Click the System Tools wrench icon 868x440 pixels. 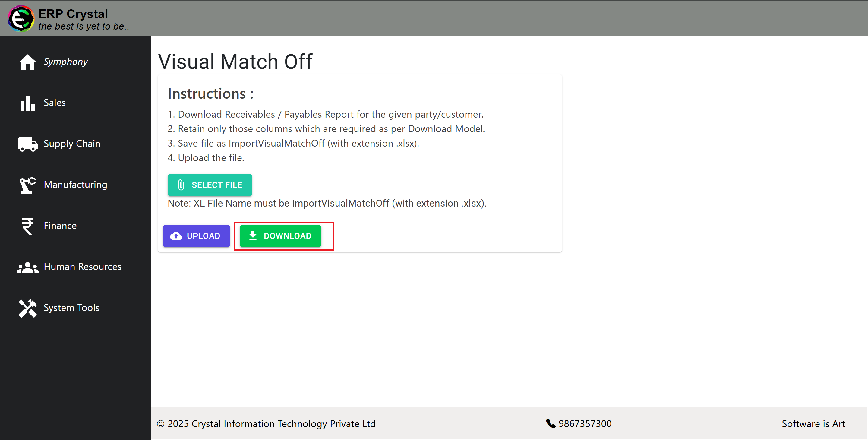[27, 308]
